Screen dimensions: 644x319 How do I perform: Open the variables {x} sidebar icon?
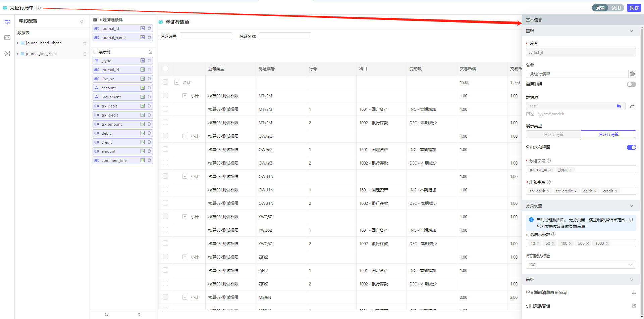(7, 53)
